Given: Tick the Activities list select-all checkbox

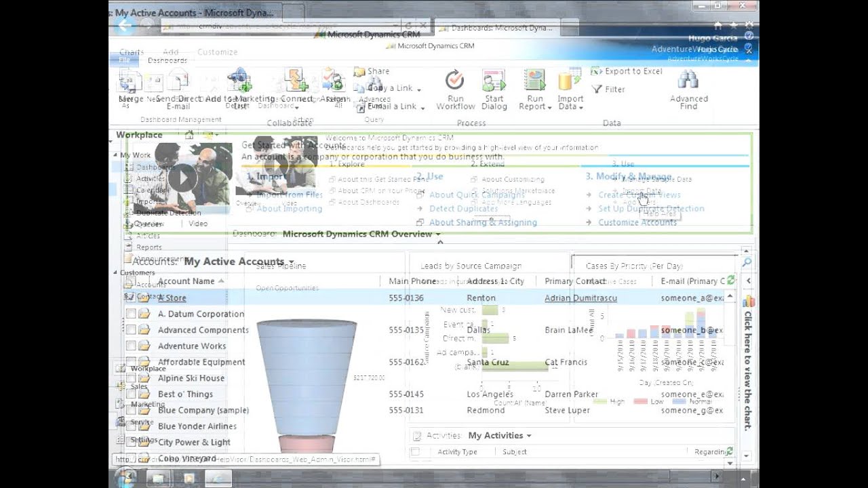Looking at the screenshot, I should [x=415, y=451].
